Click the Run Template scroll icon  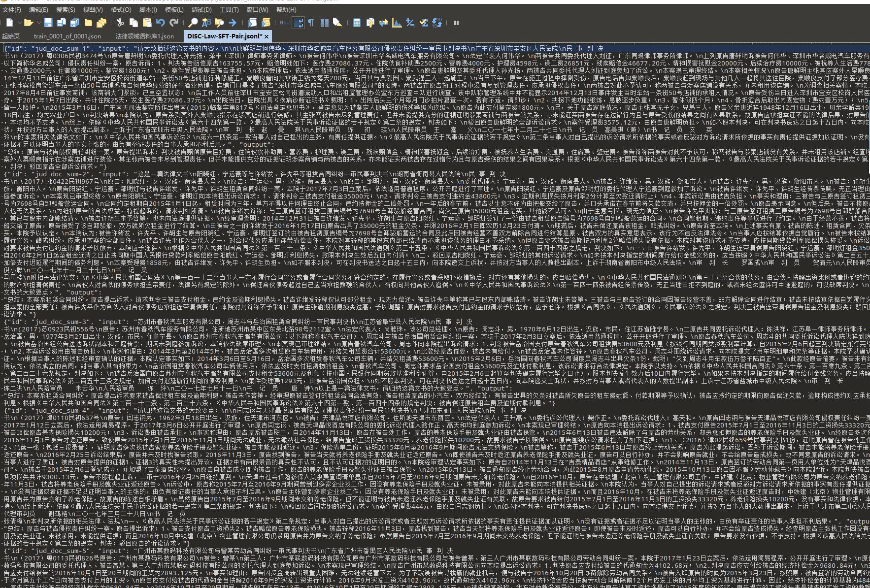tap(266, 22)
